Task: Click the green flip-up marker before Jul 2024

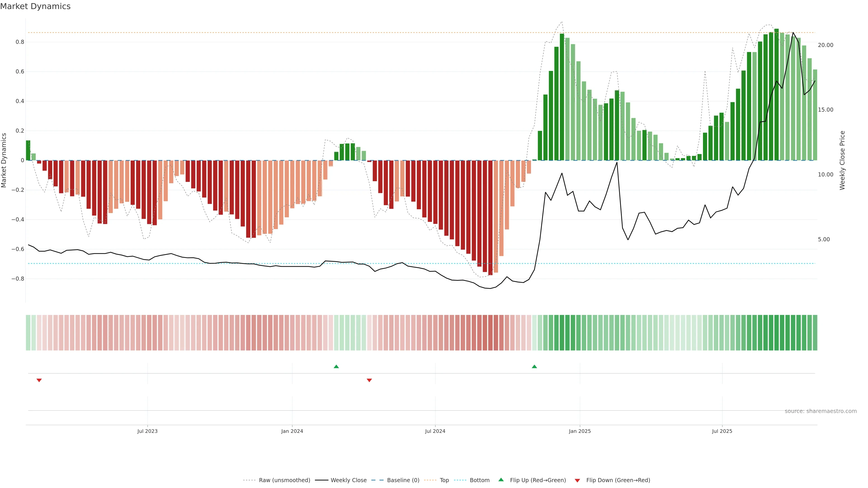Action: 336,366
